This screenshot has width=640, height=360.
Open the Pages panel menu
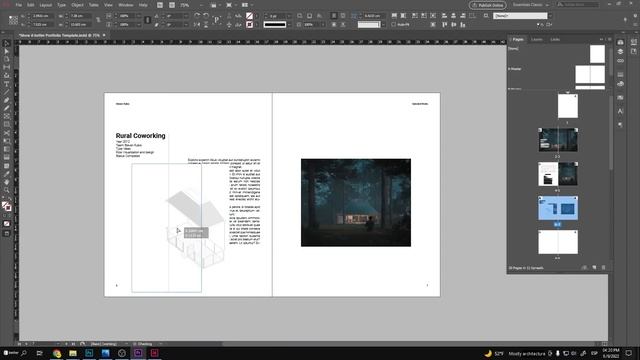(610, 39)
